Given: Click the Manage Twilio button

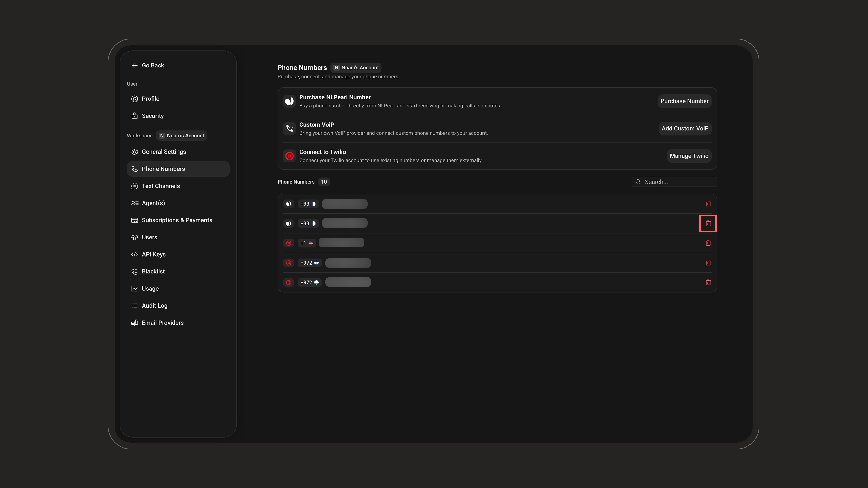Looking at the screenshot, I should click(x=689, y=156).
